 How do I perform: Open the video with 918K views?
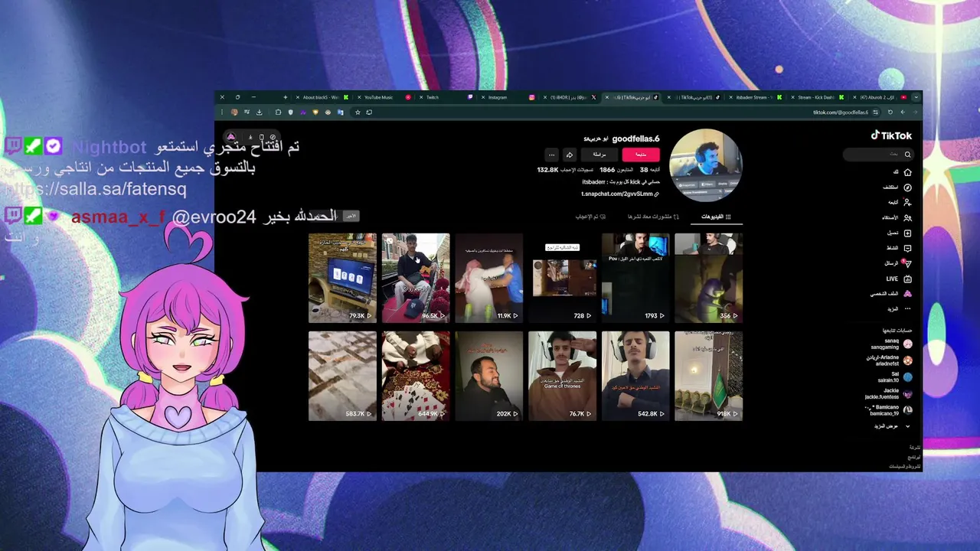[709, 376]
